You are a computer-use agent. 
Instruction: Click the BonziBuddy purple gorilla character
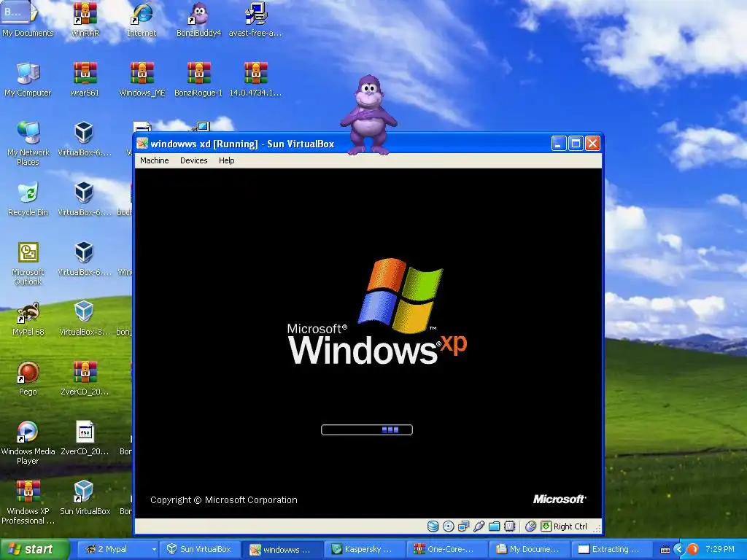(368, 114)
